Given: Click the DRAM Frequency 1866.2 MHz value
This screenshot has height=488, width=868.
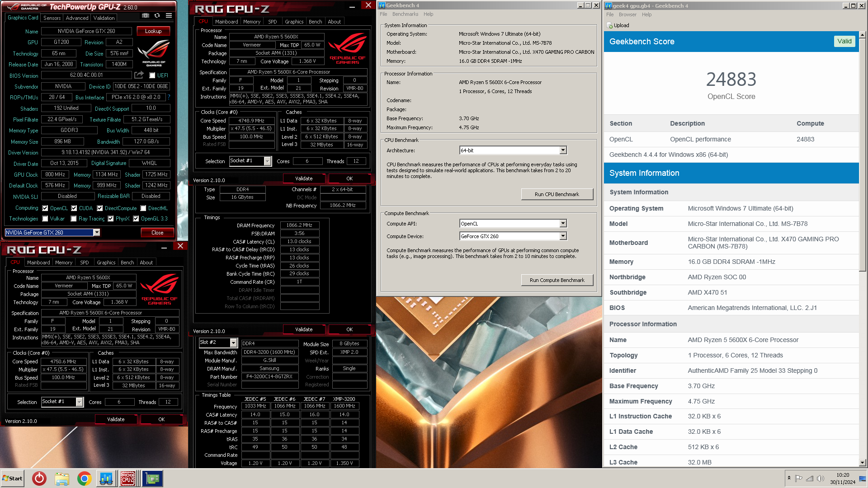Looking at the screenshot, I should (x=299, y=225).
